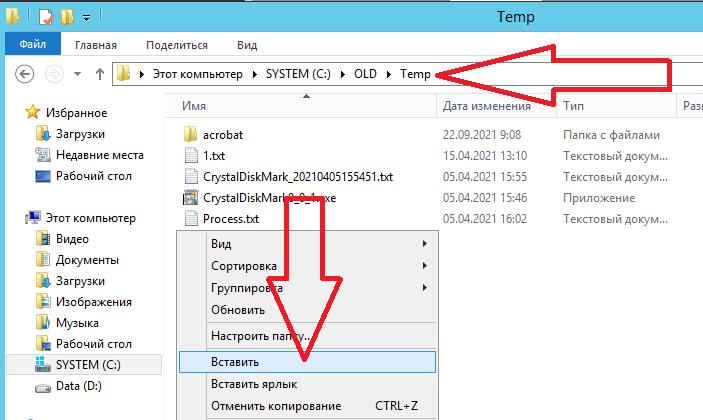Open the Поделиться ribbon tab
Image resolution: width=703 pixels, height=420 pixels.
pyautogui.click(x=177, y=45)
